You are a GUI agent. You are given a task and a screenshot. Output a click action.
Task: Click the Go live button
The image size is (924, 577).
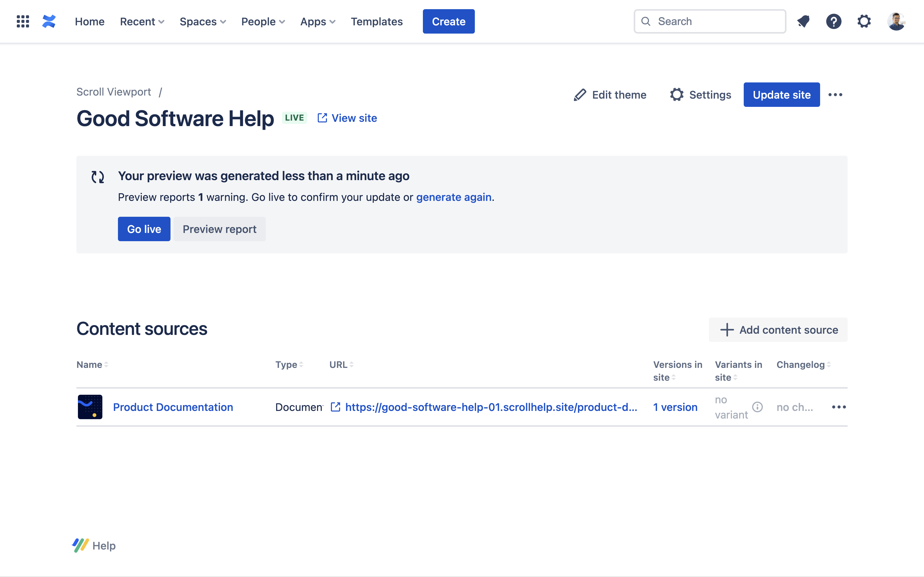coord(144,229)
